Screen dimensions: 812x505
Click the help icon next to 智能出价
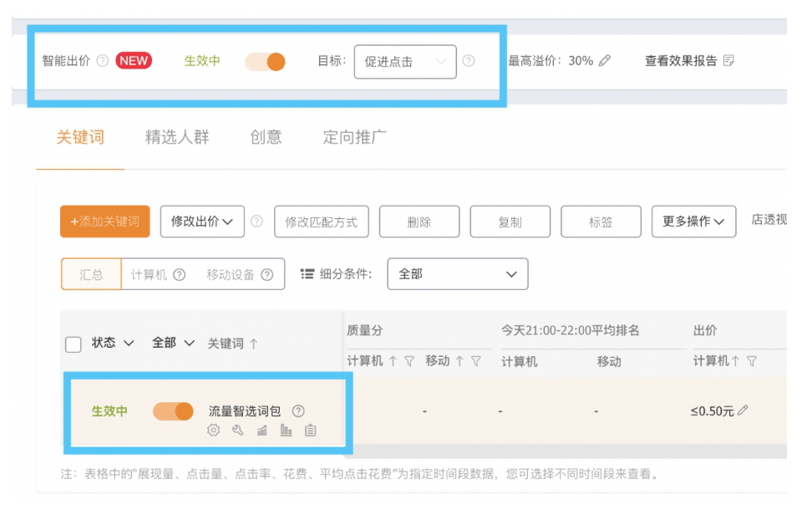coord(103,61)
